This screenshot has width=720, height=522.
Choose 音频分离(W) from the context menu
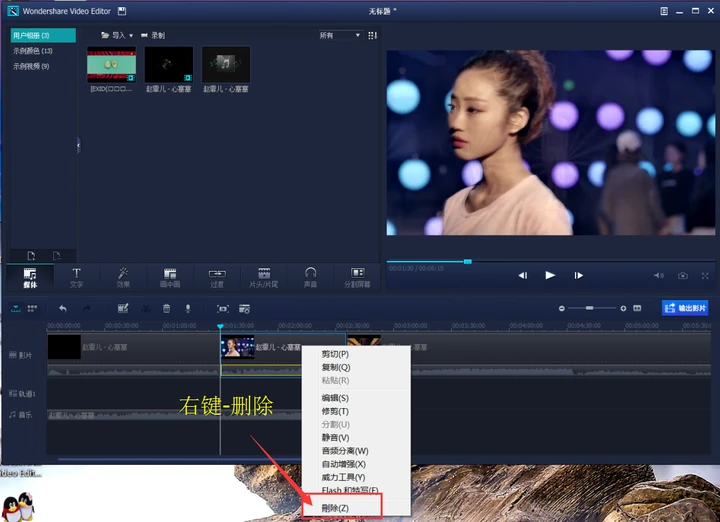pyautogui.click(x=345, y=451)
